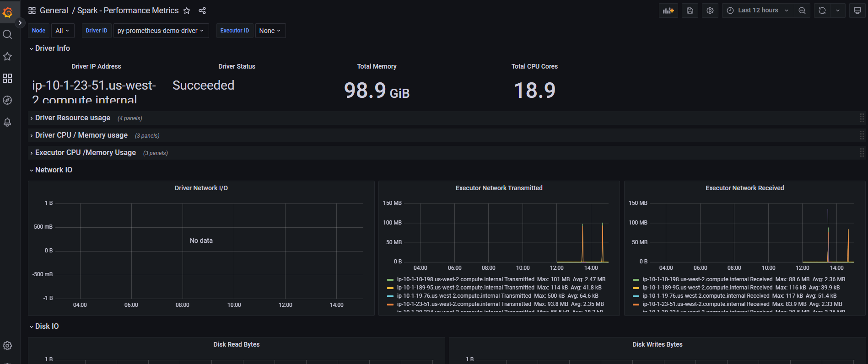Refresh the dashboard
Screen dimensions: 868x364
822,11
